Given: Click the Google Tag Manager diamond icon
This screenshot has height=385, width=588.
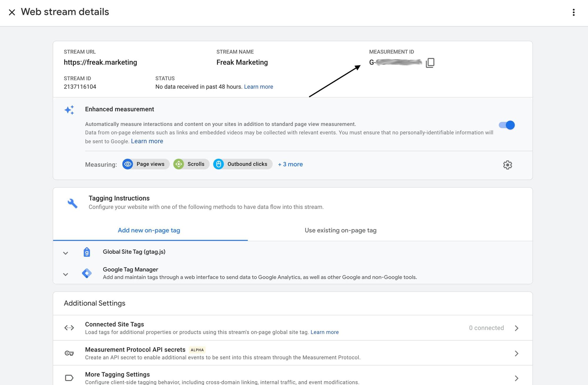Looking at the screenshot, I should pos(87,273).
